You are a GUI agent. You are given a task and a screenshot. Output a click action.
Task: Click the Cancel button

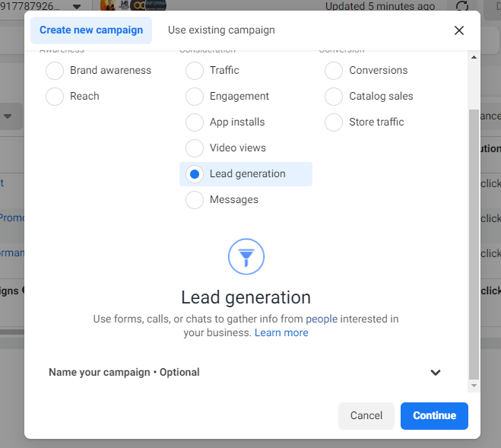(366, 416)
